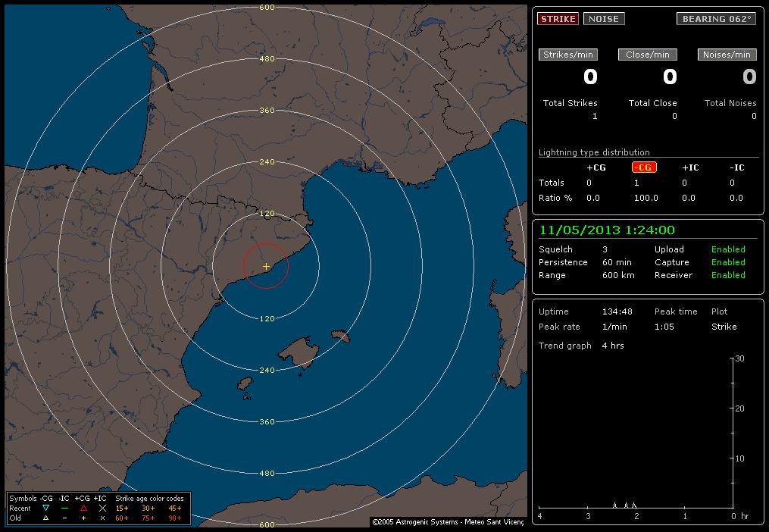Click the upper 360 range ring label
Viewport: 769px width, 532px height.
[267, 111]
